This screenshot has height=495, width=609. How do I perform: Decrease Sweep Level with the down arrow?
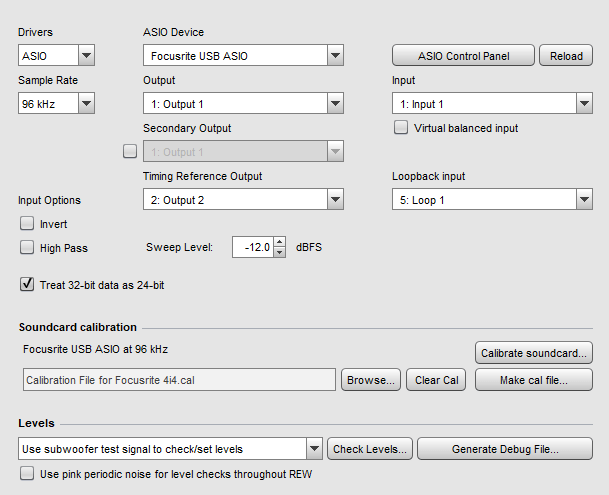tap(280, 252)
